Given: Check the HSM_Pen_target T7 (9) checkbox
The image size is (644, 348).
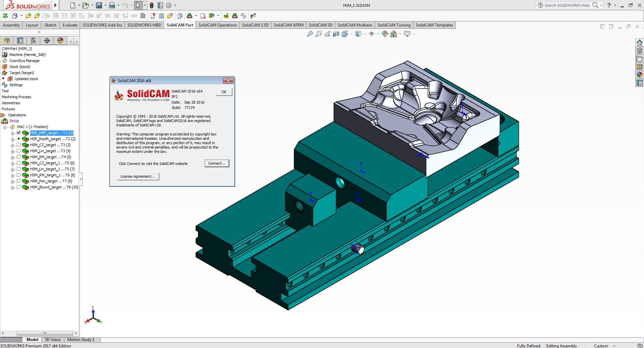Looking at the screenshot, I should (19, 181).
